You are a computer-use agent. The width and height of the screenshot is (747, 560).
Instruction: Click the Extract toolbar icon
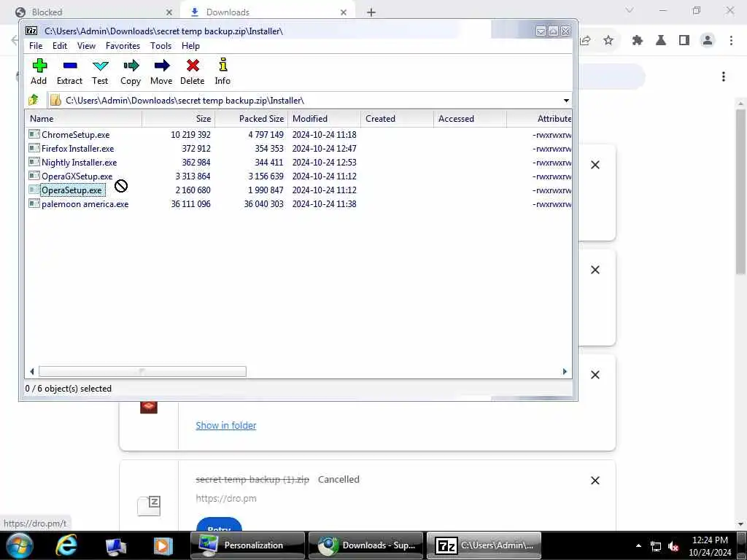tap(69, 65)
